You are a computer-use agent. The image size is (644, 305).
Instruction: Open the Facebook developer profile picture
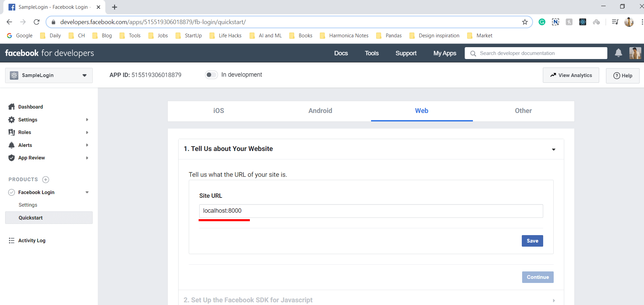635,53
